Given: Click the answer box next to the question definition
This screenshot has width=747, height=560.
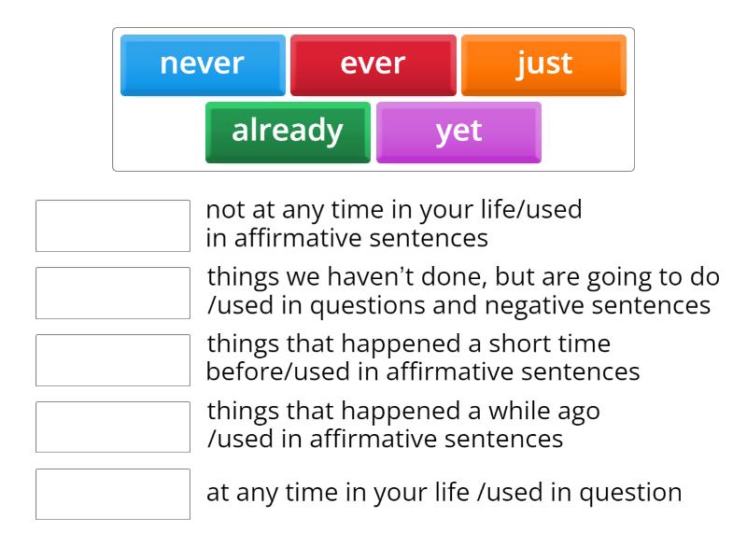Looking at the screenshot, I should 112,492.
